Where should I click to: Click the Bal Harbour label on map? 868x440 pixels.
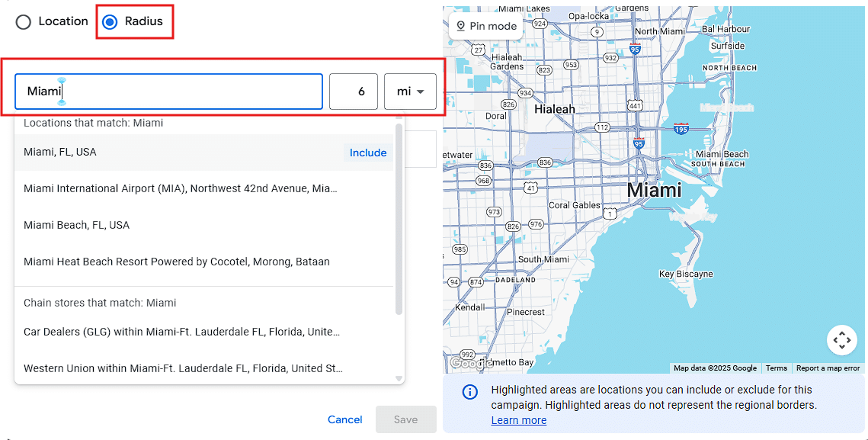tap(725, 29)
